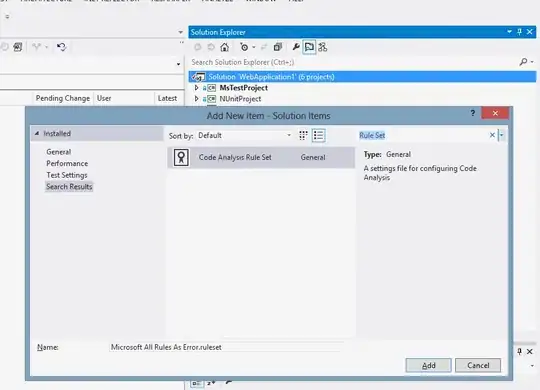Clear the Rule Set search text

(492, 135)
